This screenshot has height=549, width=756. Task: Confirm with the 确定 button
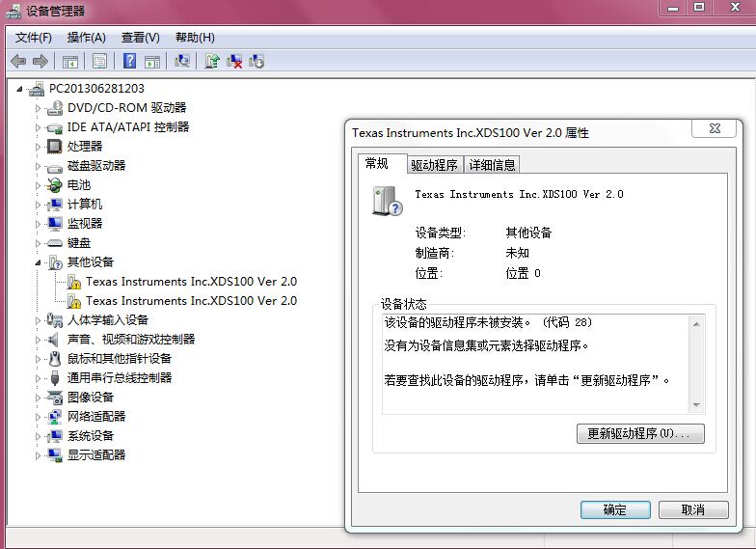tap(615, 509)
